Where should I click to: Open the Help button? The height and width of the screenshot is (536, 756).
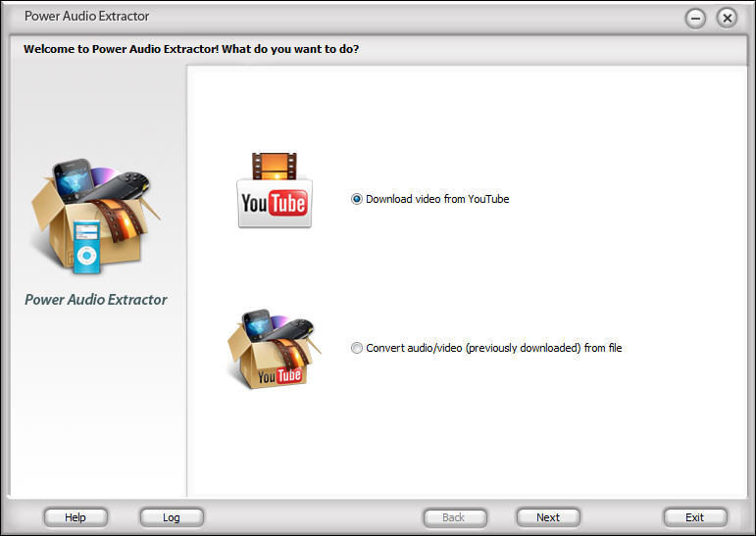76,517
